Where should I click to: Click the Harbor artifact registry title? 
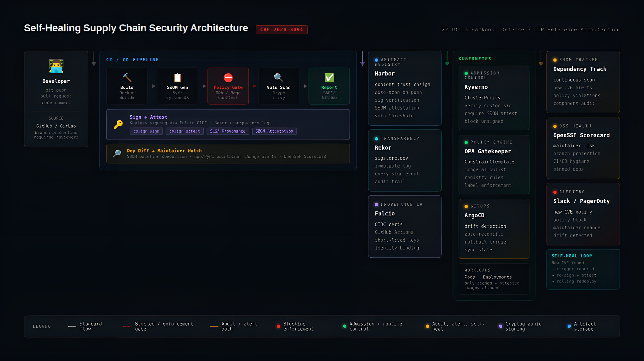click(x=385, y=73)
